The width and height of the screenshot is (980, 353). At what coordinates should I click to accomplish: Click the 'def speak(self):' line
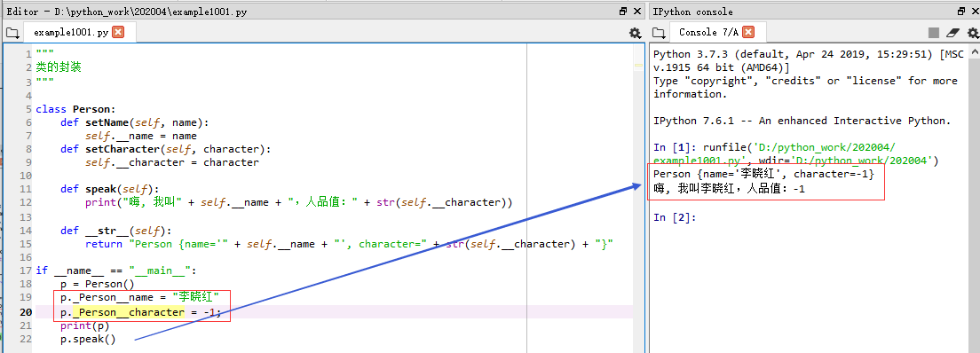click(110, 189)
